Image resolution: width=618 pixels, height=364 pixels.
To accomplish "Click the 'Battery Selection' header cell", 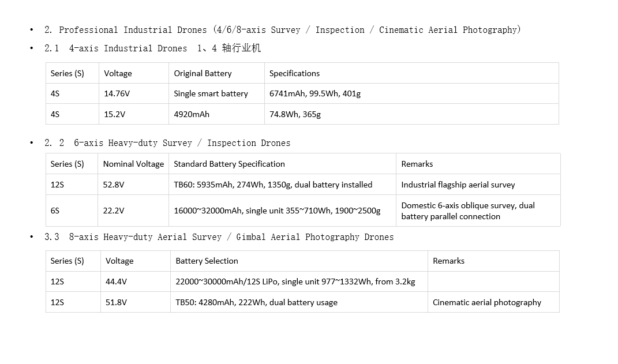I will pyautogui.click(x=299, y=261).
